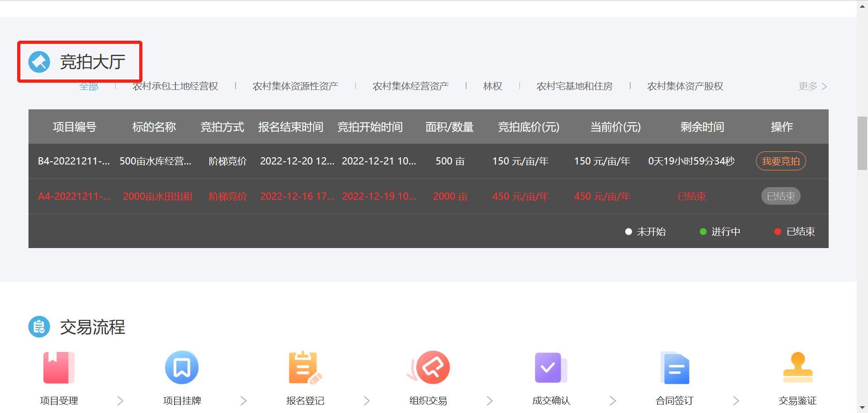Image resolution: width=868 pixels, height=413 pixels.
Task: Click the red 已结束 legend dot
Action: pyautogui.click(x=778, y=232)
